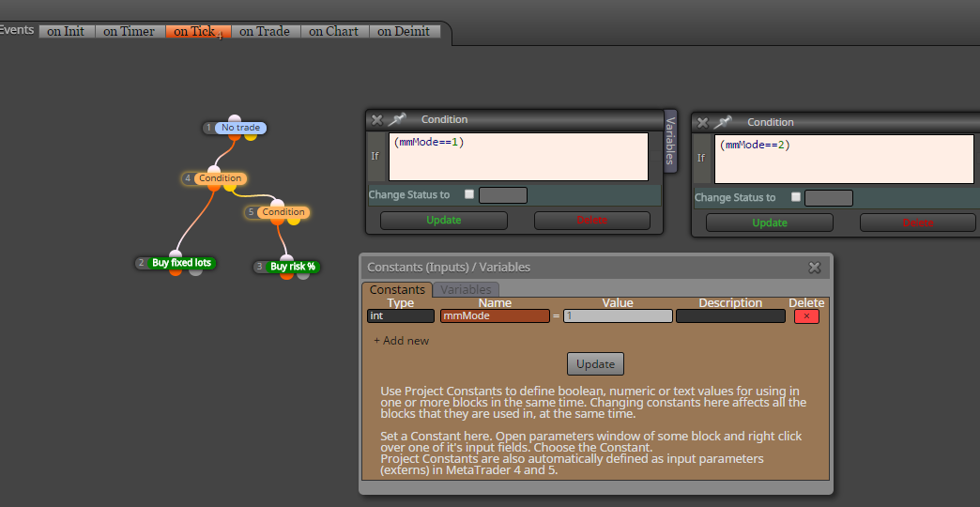Viewport: 980px width, 507px height.
Task: Click the empty Description field
Action: coord(730,316)
